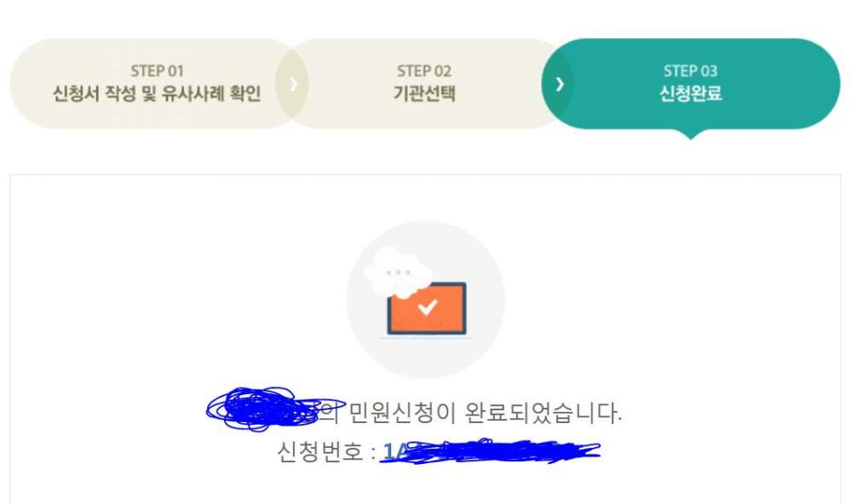Click the chevron arrow after STEP 01

coord(293,83)
